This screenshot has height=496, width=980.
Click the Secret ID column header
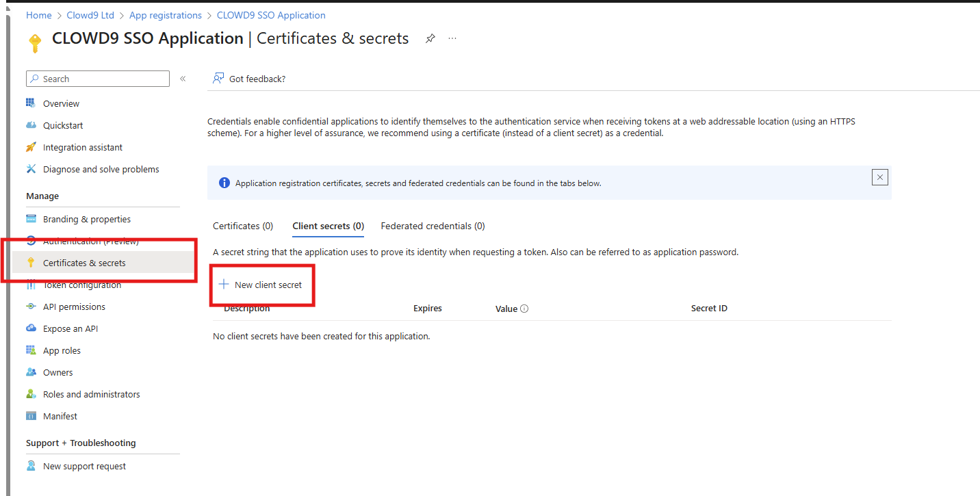709,309
